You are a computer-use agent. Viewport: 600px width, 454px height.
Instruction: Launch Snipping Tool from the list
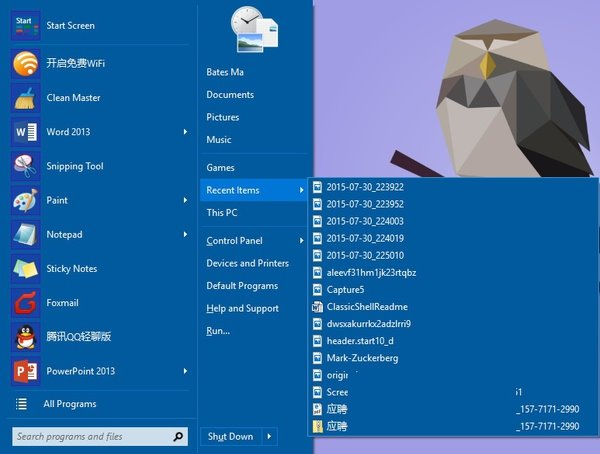74,167
